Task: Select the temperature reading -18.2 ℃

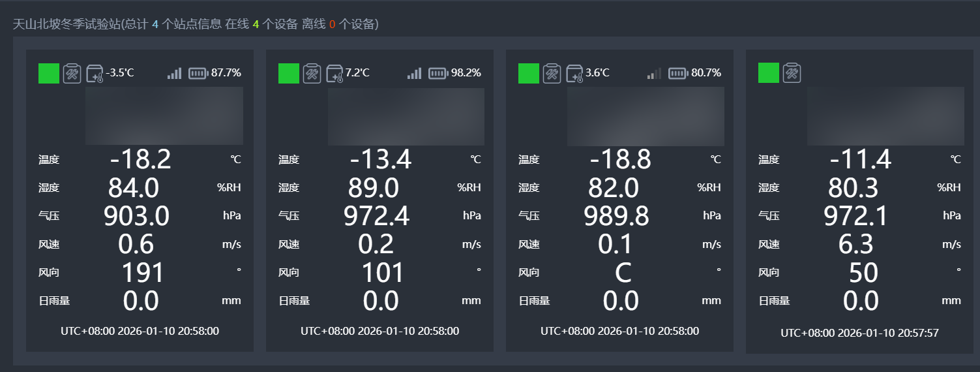Action: [140, 159]
